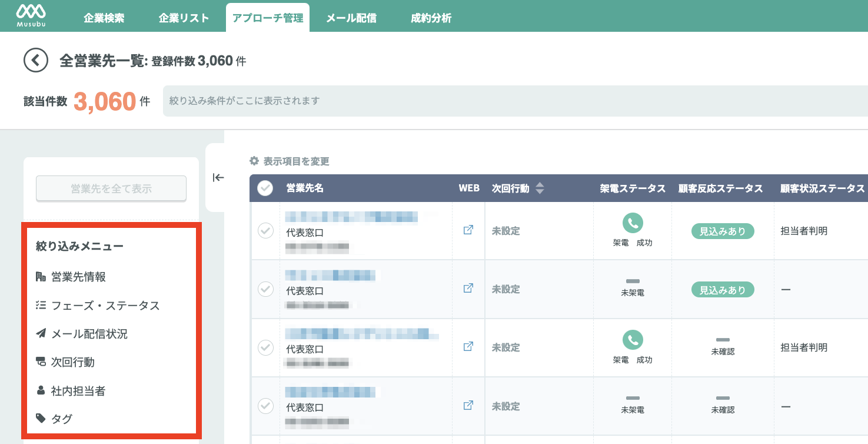Click the 絞り込み条件 display field
The width and height of the screenshot is (868, 444).
pyautogui.click(x=516, y=101)
